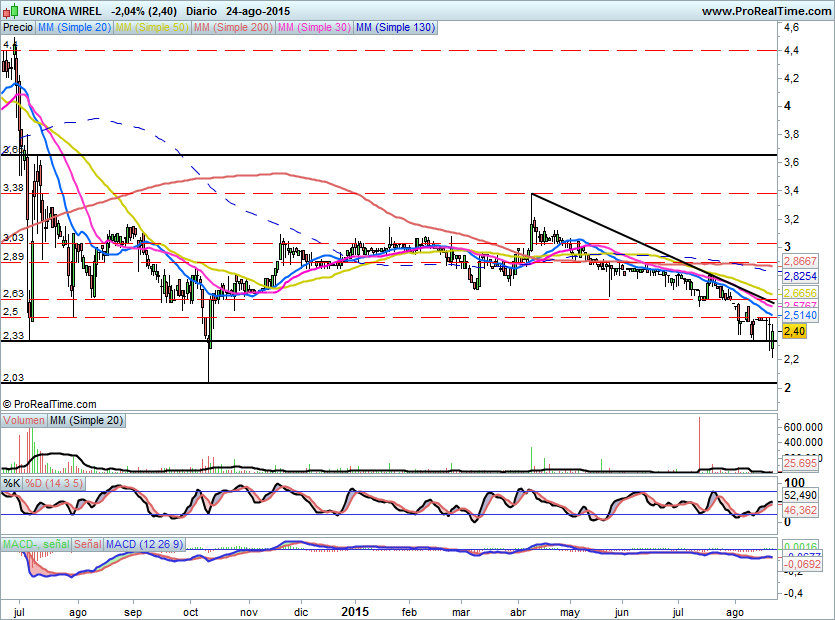Click the feb month marker on time axis
The width and height of the screenshot is (835, 620).
(x=409, y=613)
